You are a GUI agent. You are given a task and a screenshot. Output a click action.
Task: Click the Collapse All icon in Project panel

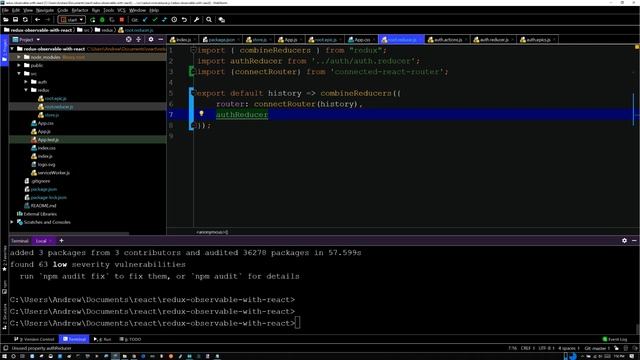click(x=138, y=39)
